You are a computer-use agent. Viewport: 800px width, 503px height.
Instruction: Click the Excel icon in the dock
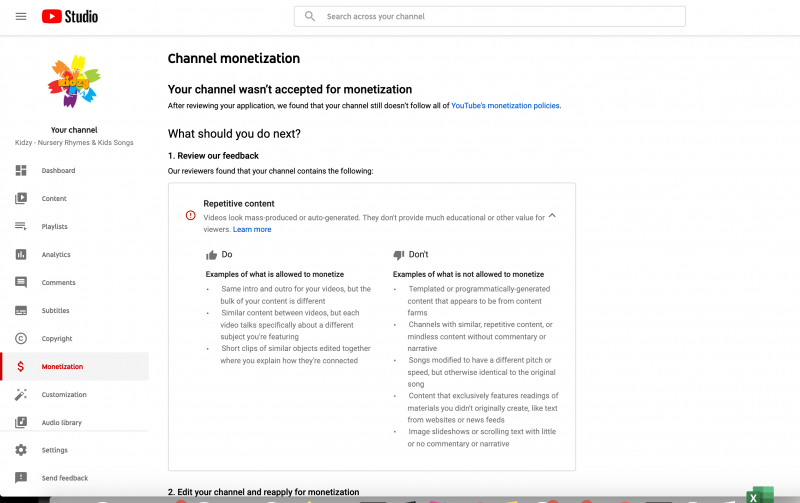click(x=761, y=495)
